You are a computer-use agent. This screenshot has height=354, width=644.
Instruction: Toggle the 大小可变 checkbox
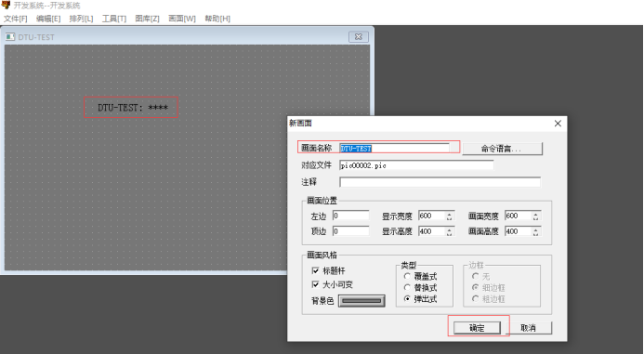tap(315, 284)
